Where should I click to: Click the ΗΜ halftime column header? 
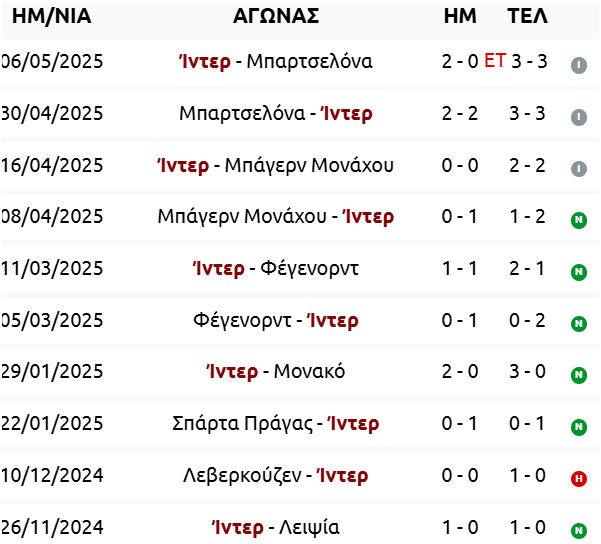click(460, 16)
